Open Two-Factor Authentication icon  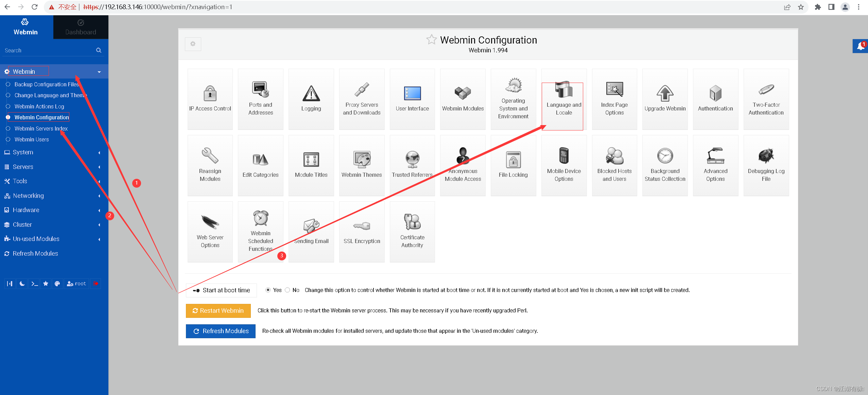click(766, 99)
